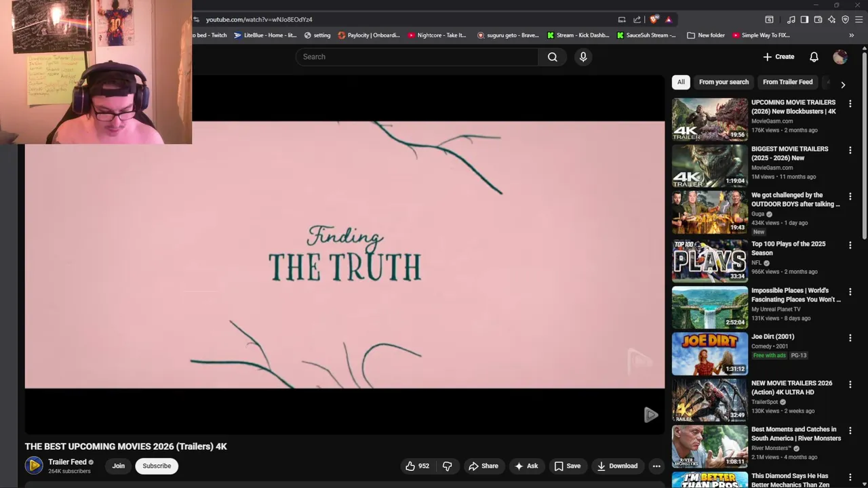Open options menu for Impossible Places video
868x488 pixels.
click(850, 292)
